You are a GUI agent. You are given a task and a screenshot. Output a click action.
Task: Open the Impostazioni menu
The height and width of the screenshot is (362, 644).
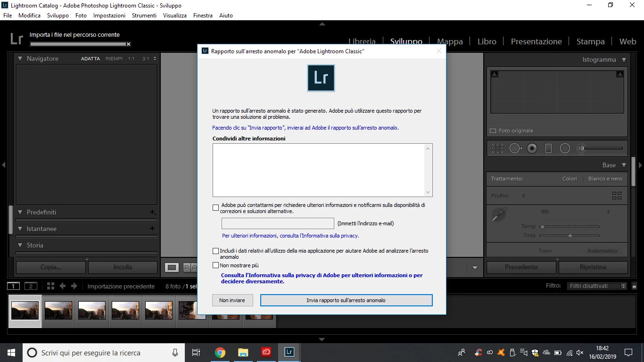point(109,16)
